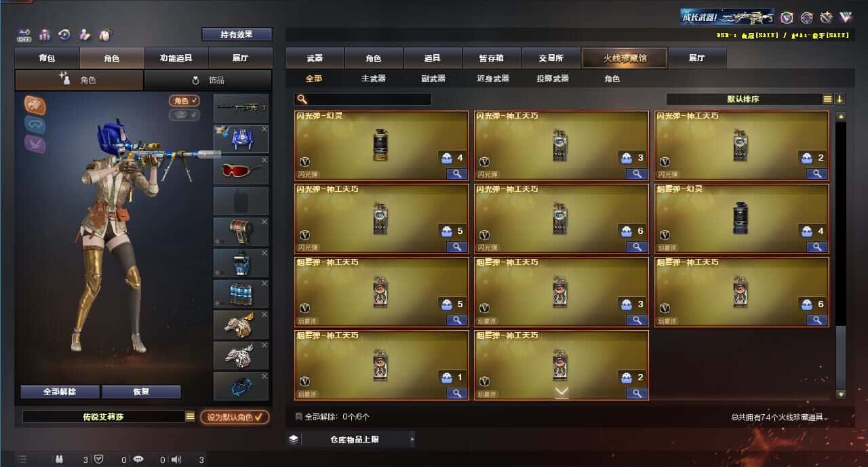
Task: Click the search field above the item grid
Action: [363, 99]
